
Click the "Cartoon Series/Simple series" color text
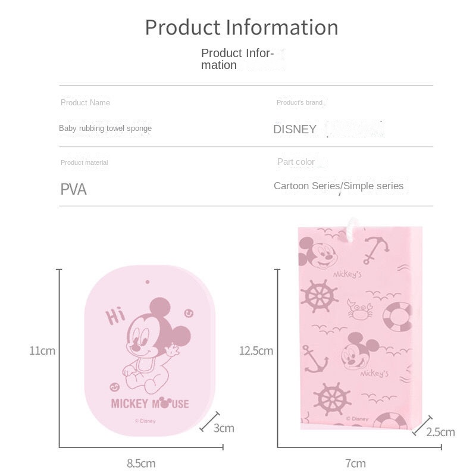[x=339, y=186]
